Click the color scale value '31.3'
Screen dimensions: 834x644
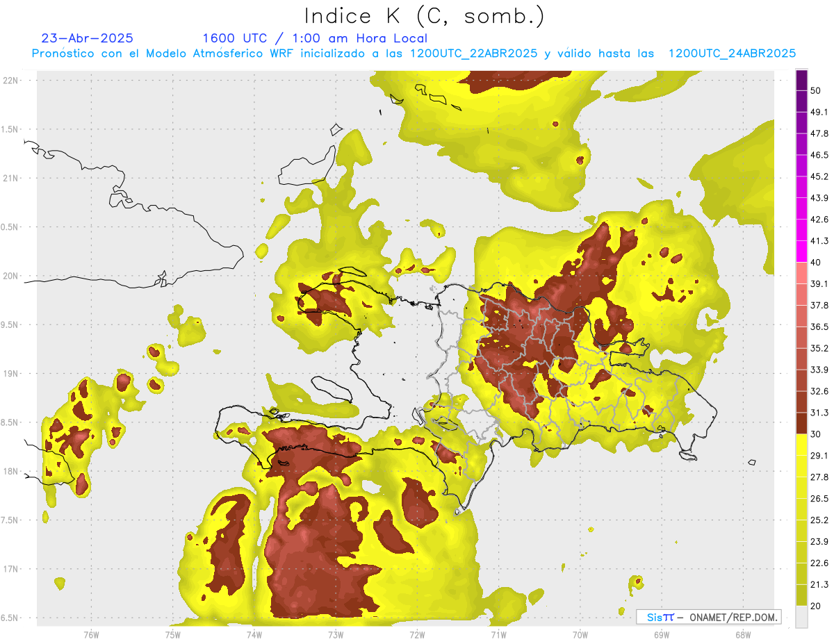coord(819,413)
